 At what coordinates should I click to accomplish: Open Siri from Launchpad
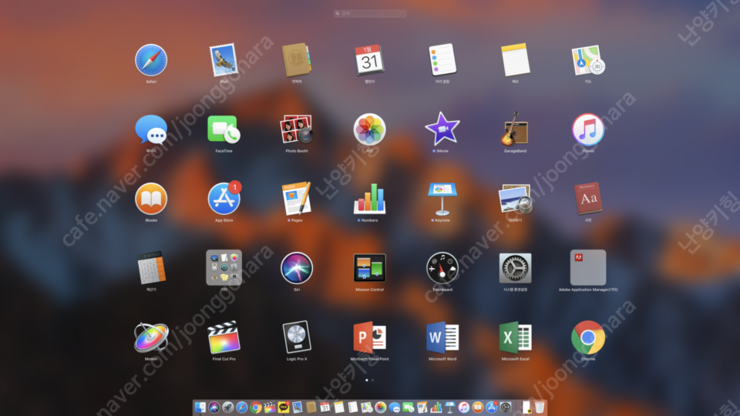tap(296, 268)
